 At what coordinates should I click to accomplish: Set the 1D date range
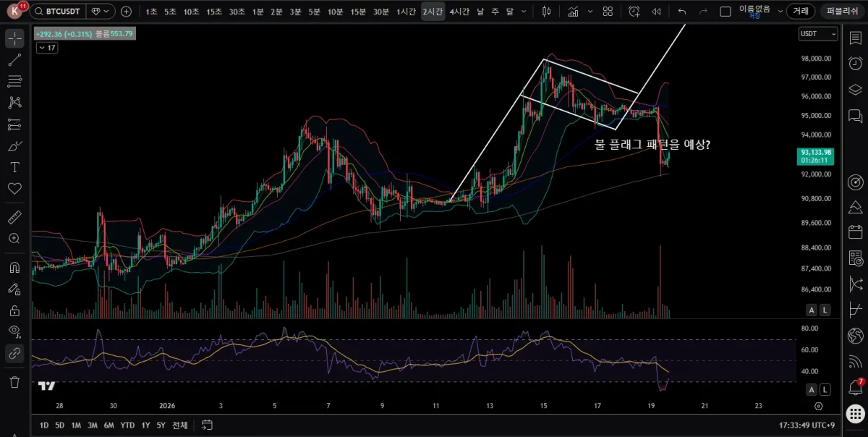44,425
